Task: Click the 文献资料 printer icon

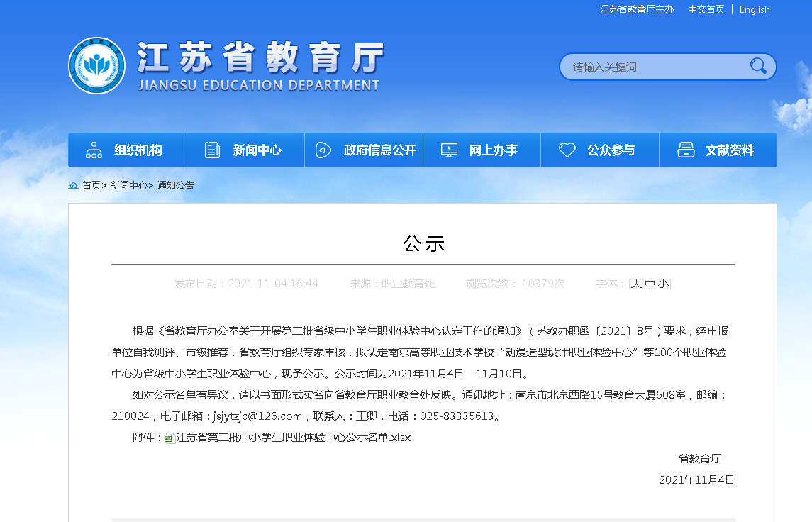Action: point(686,150)
